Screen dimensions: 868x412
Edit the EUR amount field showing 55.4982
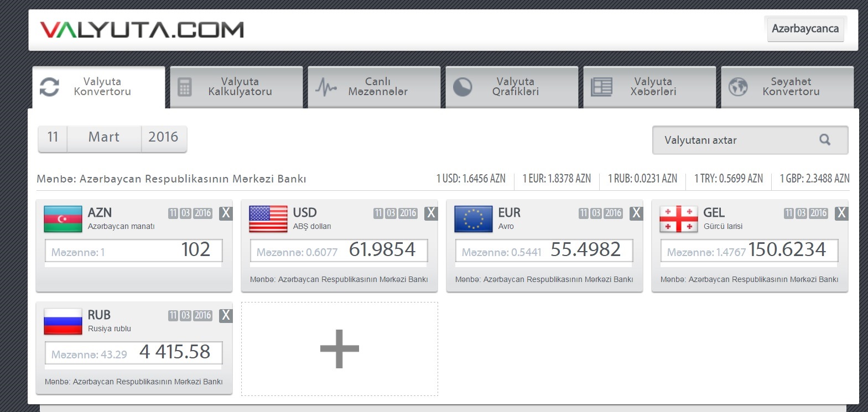544,251
